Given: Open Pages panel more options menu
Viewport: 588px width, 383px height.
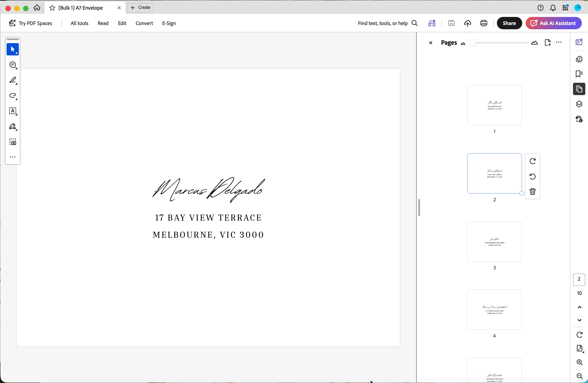Looking at the screenshot, I should tap(559, 43).
